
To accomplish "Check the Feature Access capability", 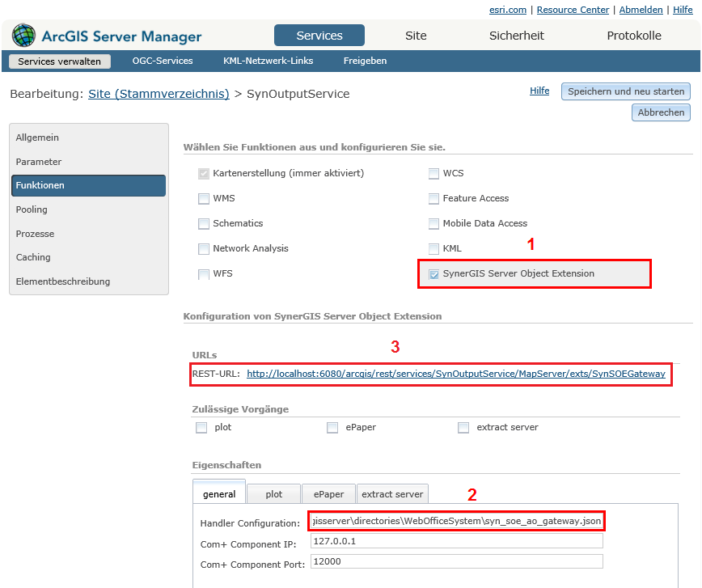I will point(433,198).
